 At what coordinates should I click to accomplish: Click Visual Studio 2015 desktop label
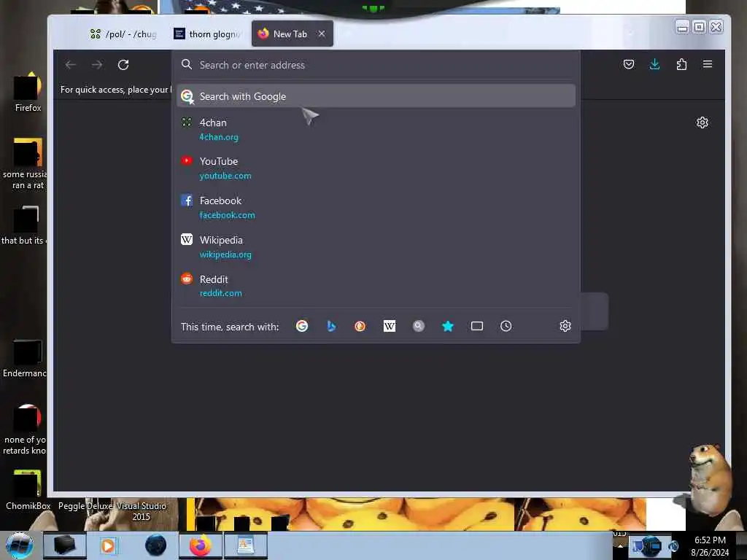click(x=141, y=511)
